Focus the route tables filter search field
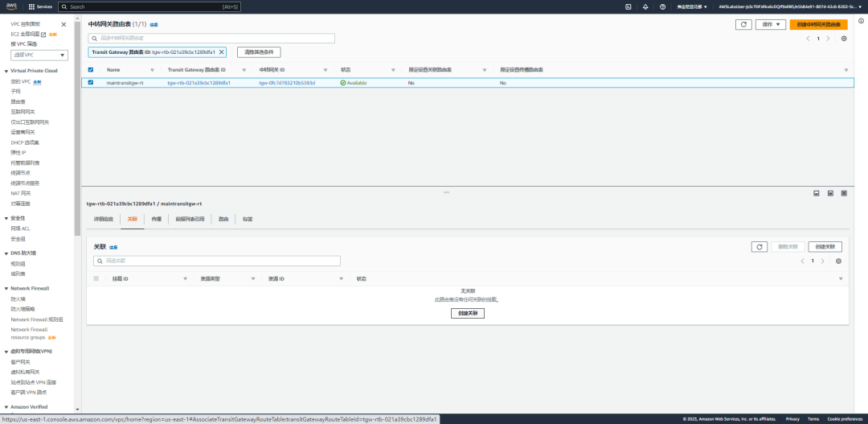 coord(211,39)
